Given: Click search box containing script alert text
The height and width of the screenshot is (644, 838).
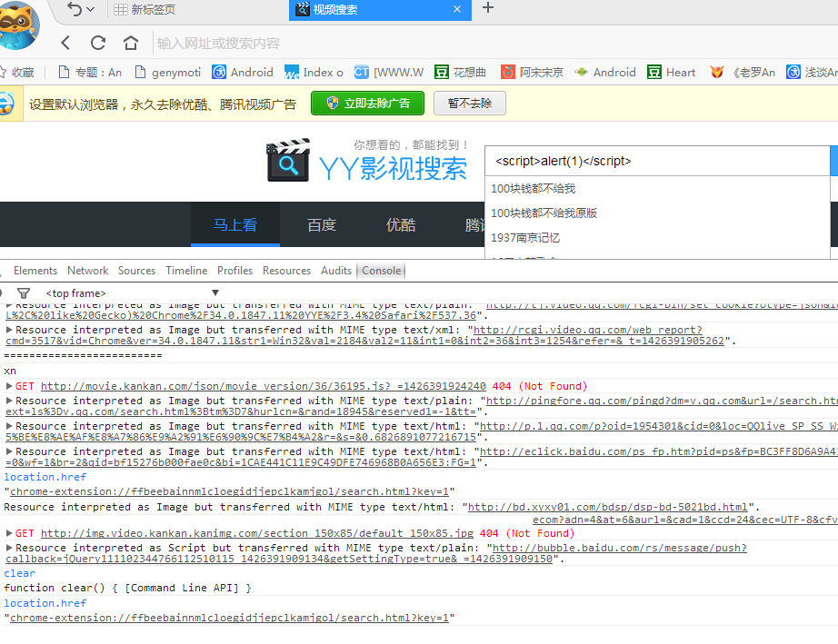Looking at the screenshot, I should [x=657, y=161].
